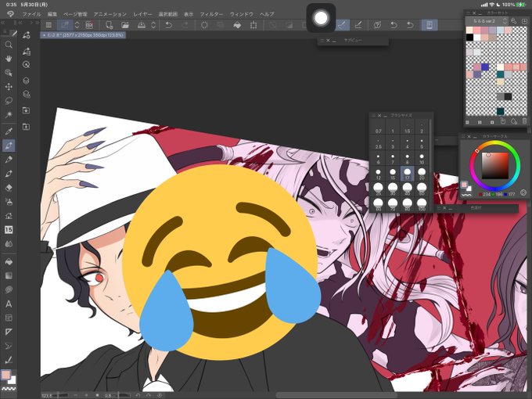The image size is (532, 399).
Task: Select the magnifier Zoom tool
Action: [x=9, y=45]
